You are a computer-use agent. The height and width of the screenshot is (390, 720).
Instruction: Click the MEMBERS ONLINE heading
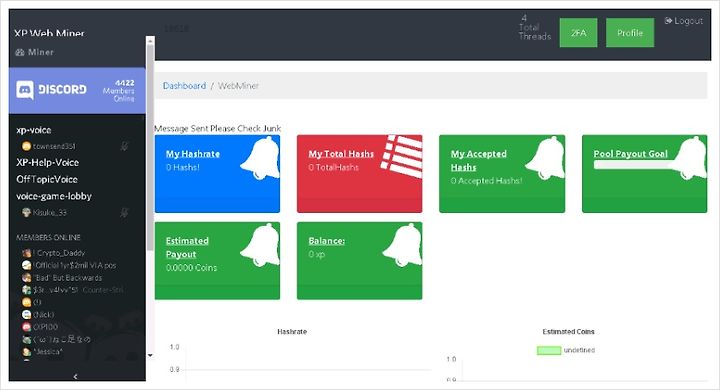coord(48,237)
